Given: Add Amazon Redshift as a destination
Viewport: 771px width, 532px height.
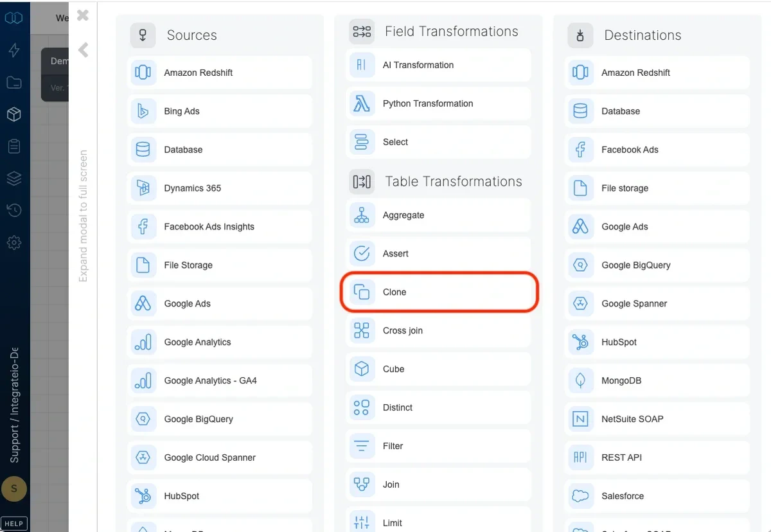Looking at the screenshot, I should 657,73.
